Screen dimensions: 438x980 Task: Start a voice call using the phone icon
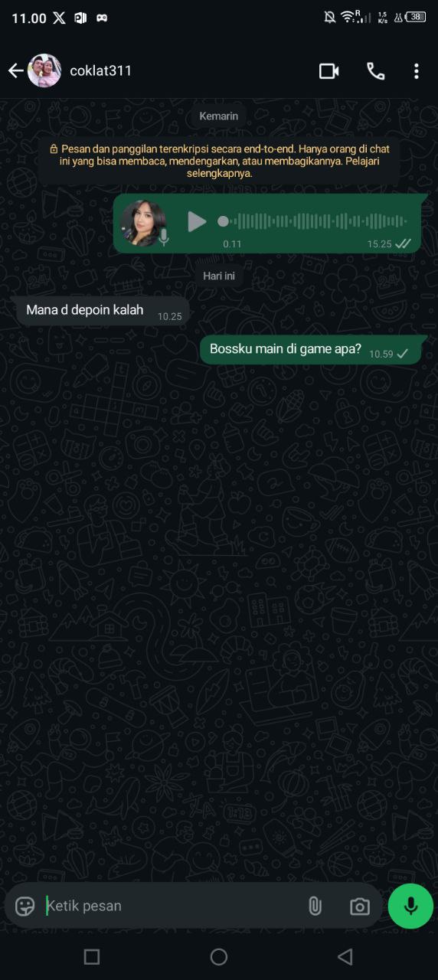click(375, 71)
